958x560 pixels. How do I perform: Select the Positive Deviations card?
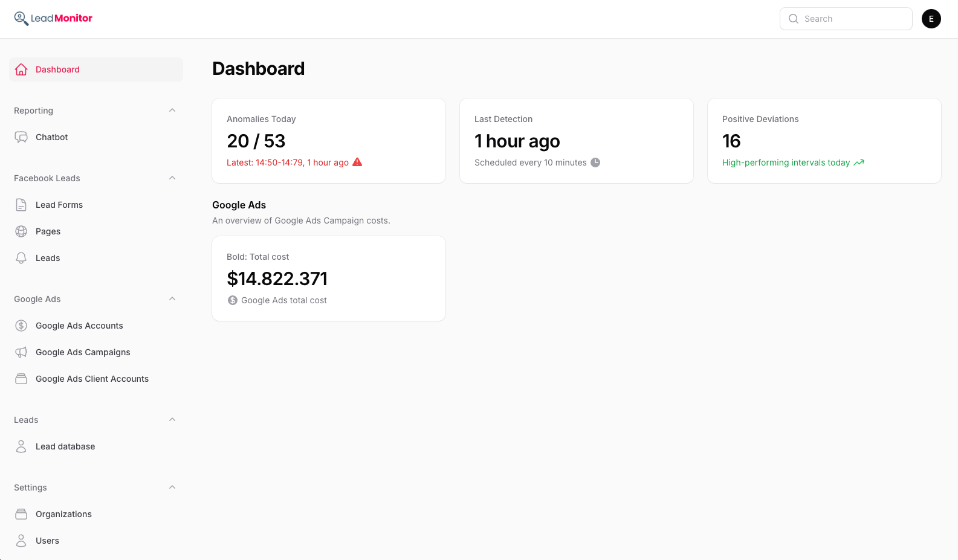pos(824,141)
